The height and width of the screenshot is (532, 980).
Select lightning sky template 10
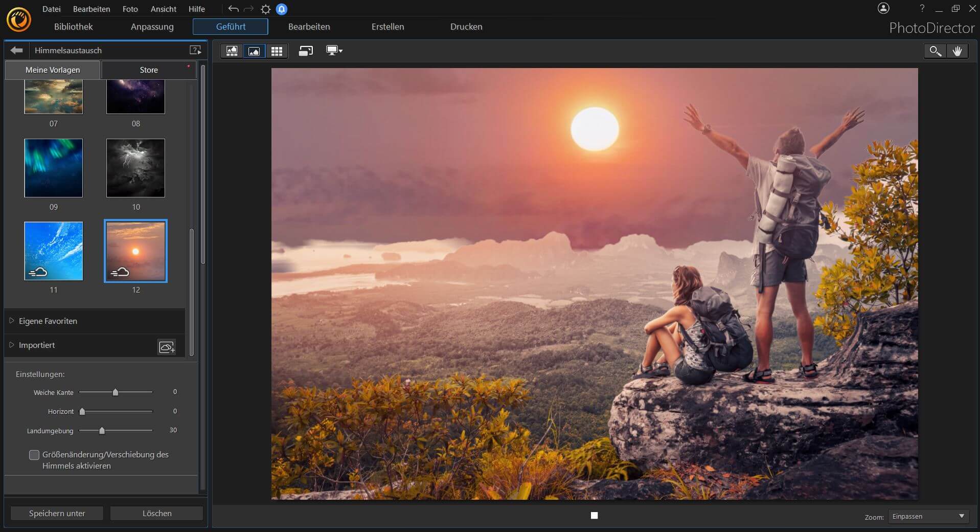(136, 168)
